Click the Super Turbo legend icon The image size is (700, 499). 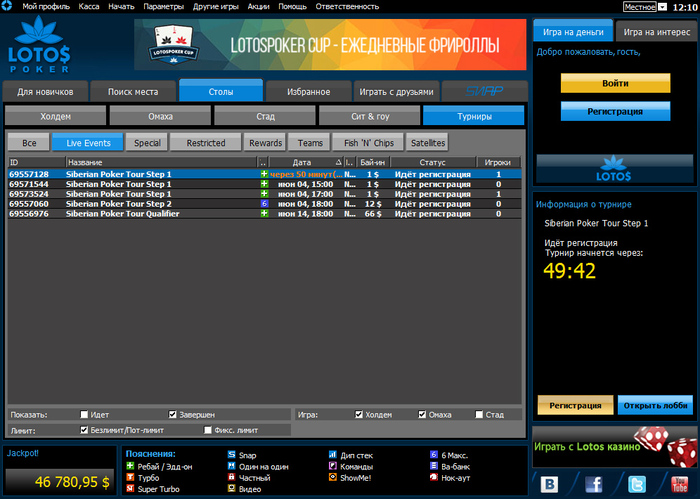[130, 489]
